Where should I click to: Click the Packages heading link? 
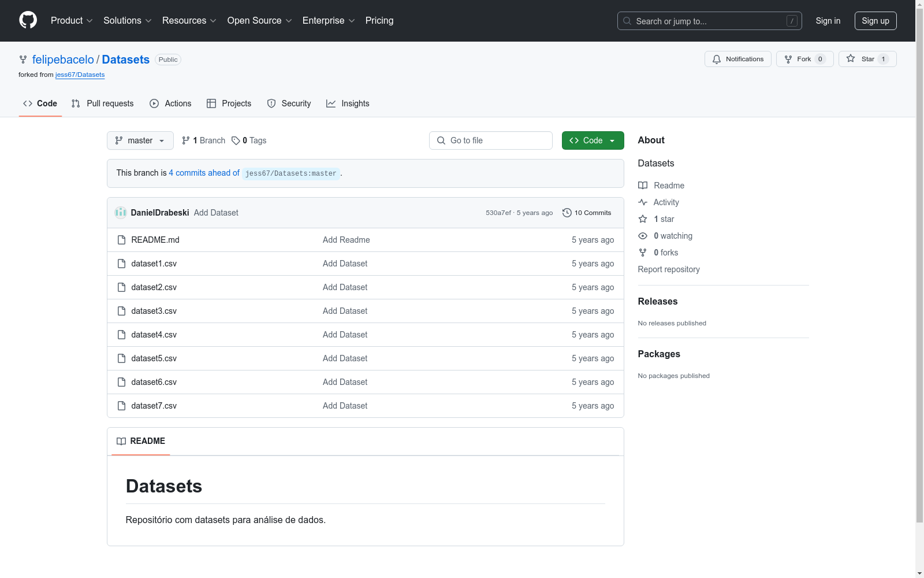point(659,354)
